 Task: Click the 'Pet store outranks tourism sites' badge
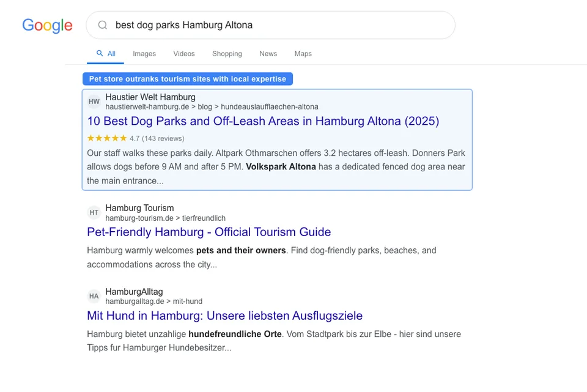187,78
